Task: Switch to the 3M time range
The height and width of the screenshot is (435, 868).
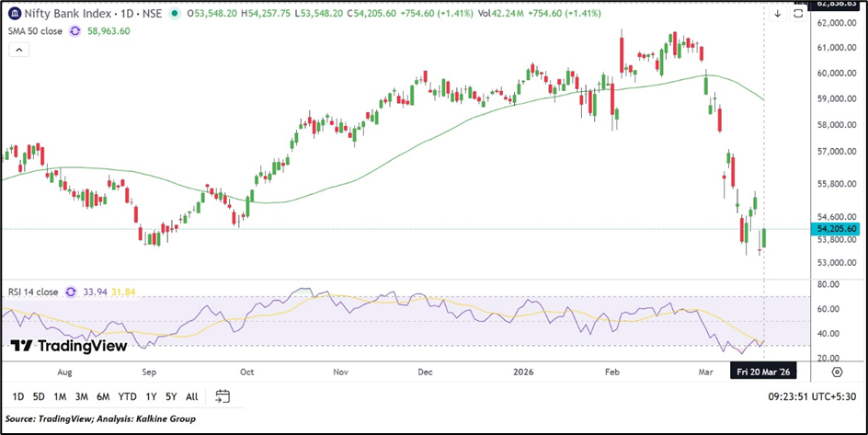Action: click(82, 396)
